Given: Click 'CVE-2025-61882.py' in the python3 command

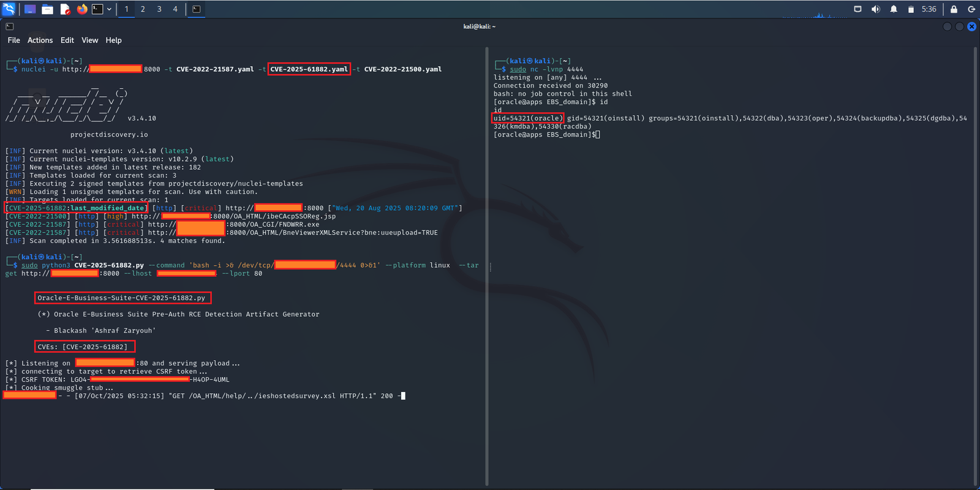Looking at the screenshot, I should 109,265.
